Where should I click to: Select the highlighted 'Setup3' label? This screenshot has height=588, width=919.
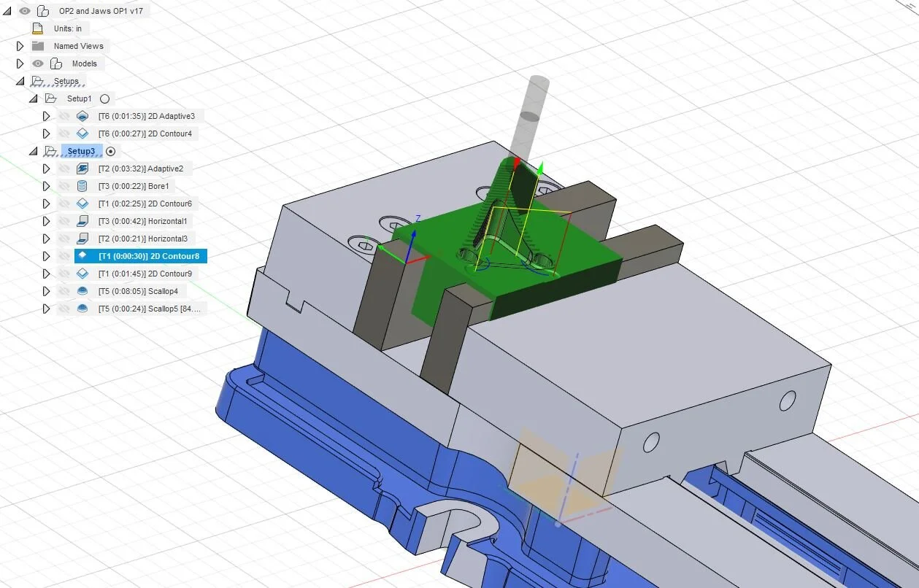[81, 151]
